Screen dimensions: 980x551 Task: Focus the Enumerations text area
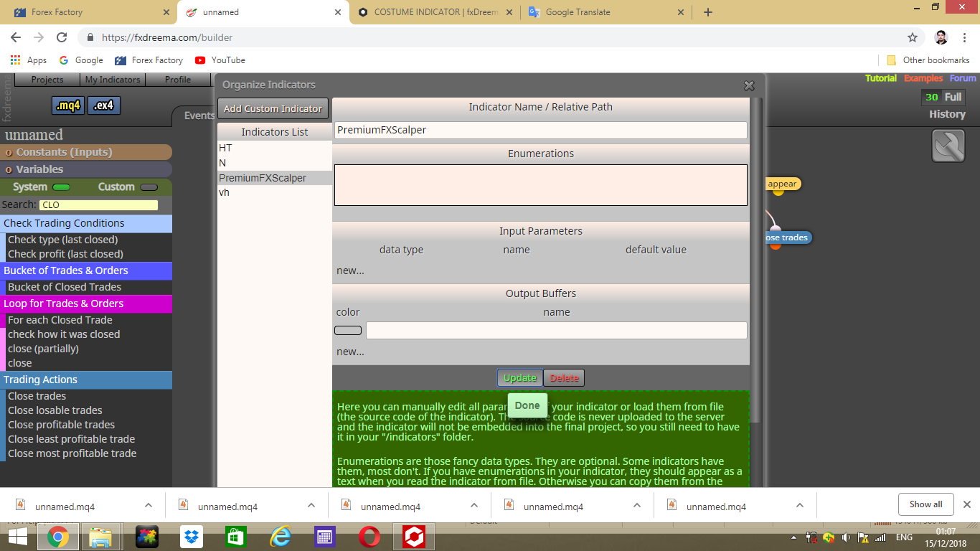541,185
